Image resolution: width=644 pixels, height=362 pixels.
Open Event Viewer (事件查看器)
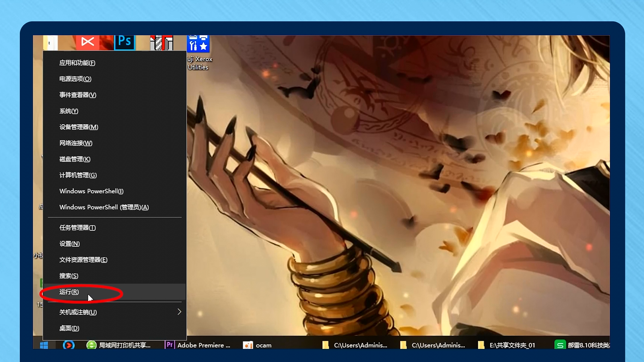(x=115, y=95)
